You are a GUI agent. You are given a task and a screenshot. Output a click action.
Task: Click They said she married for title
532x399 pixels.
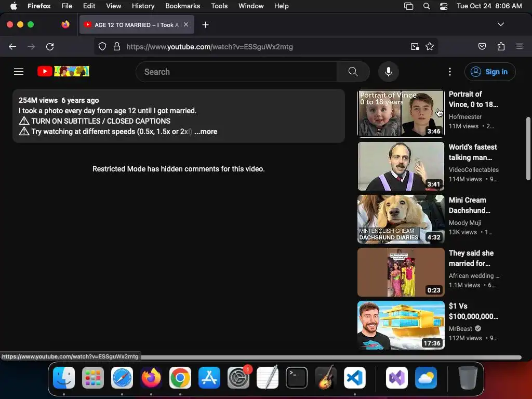471,258
